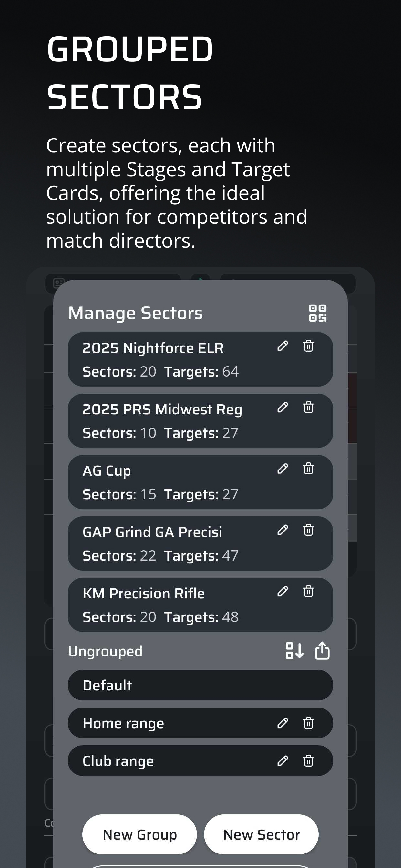Delete the AG Cup group
Screen dimensions: 401x868
pyautogui.click(x=308, y=469)
